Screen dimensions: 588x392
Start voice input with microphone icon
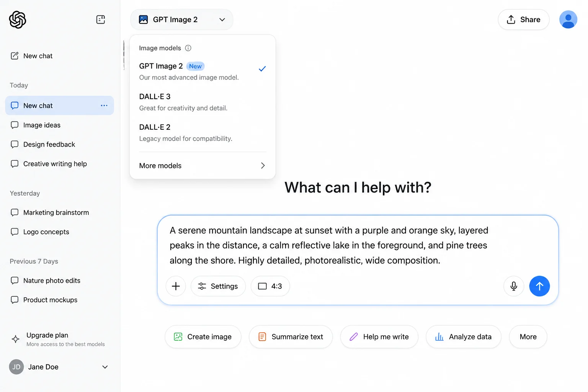514,286
